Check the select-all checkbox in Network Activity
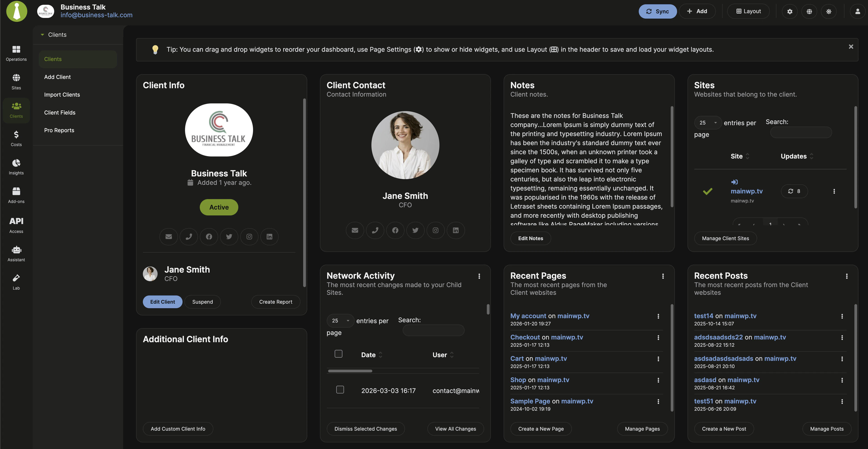Screen dimensions: 868x449 (x=338, y=354)
